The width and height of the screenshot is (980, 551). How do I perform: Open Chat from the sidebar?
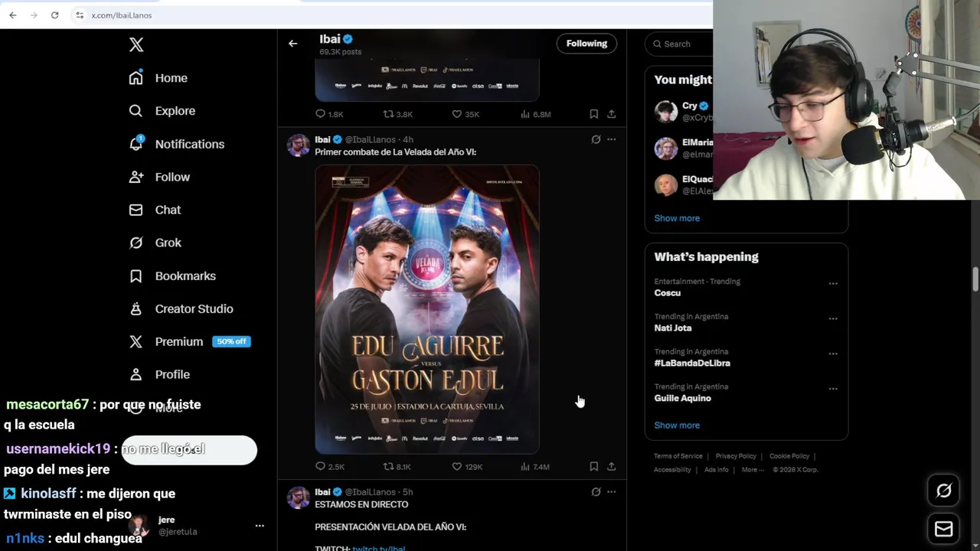[155, 210]
